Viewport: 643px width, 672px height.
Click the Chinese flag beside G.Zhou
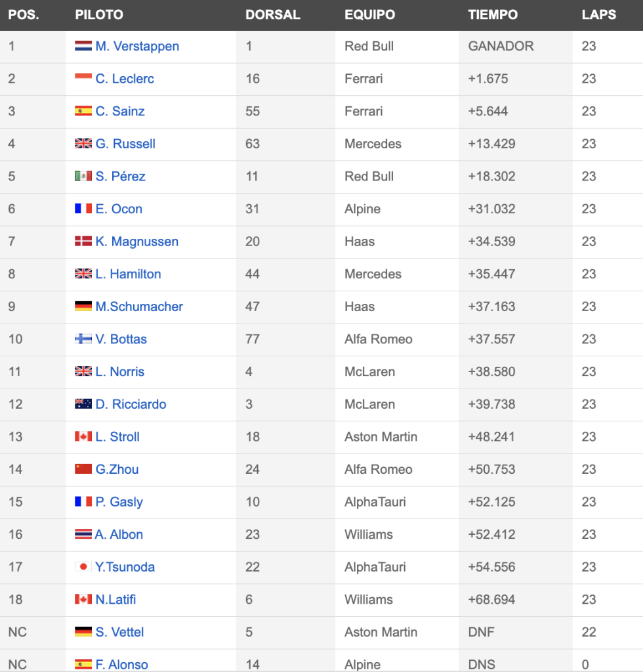(x=83, y=469)
